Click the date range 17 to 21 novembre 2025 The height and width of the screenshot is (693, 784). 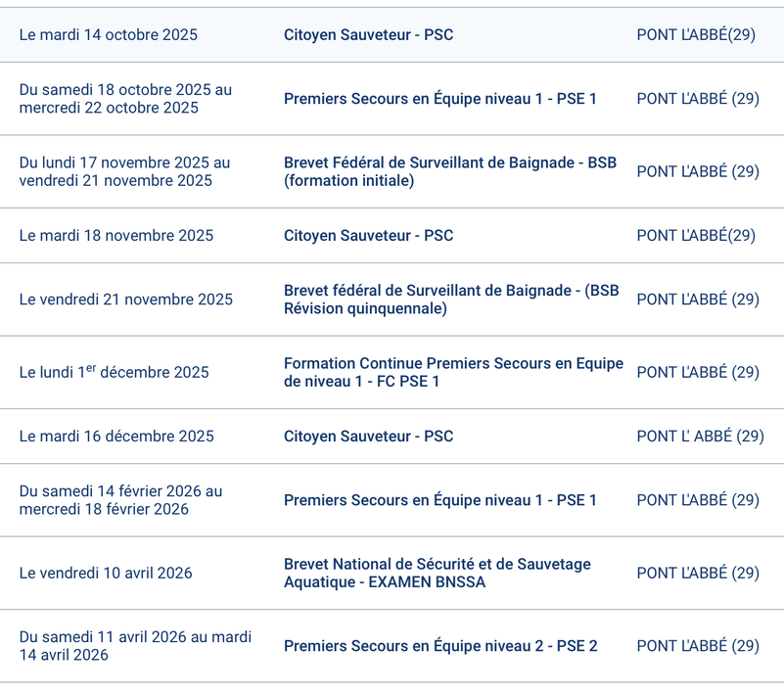coord(124,171)
